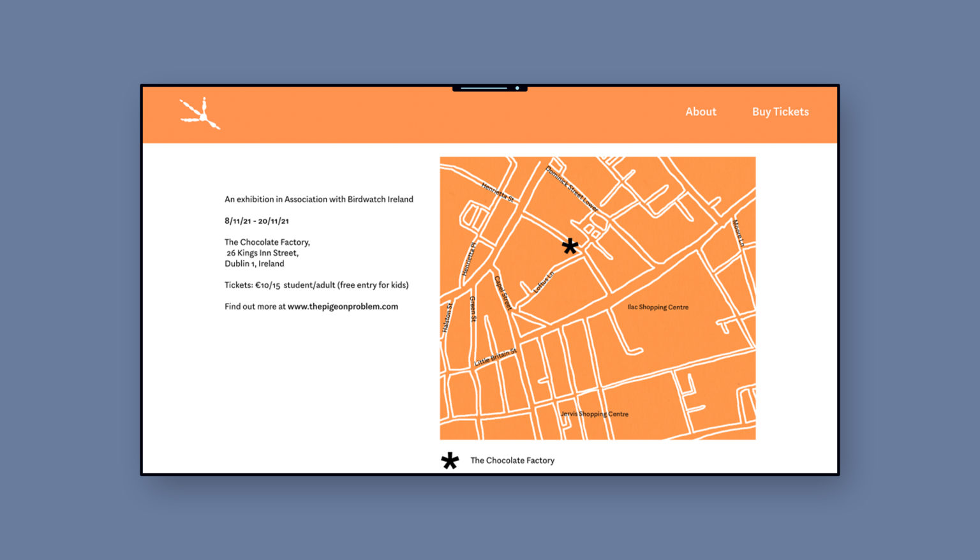Open the About page
This screenshot has width=980, height=560.
[701, 112]
